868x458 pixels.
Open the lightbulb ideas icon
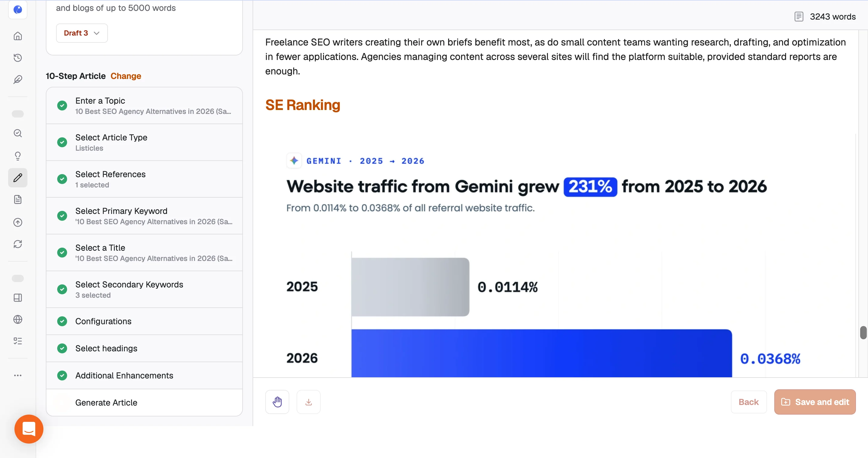18,155
